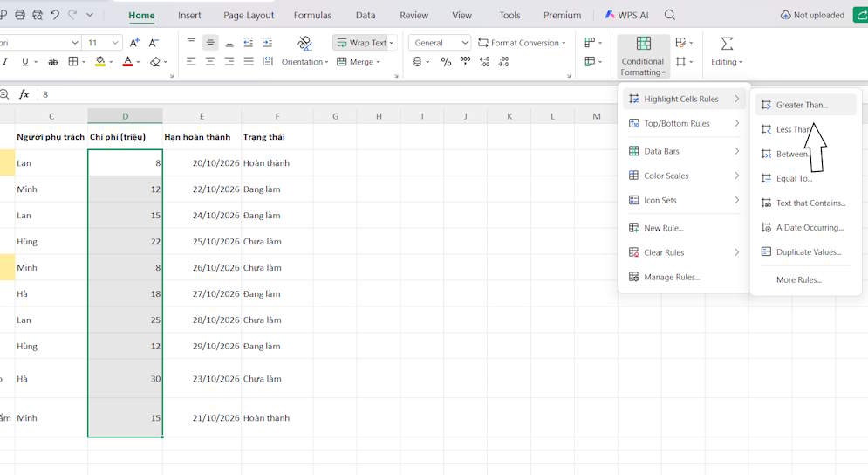
Task: Expand Icon Sets submenu
Action: pos(684,200)
